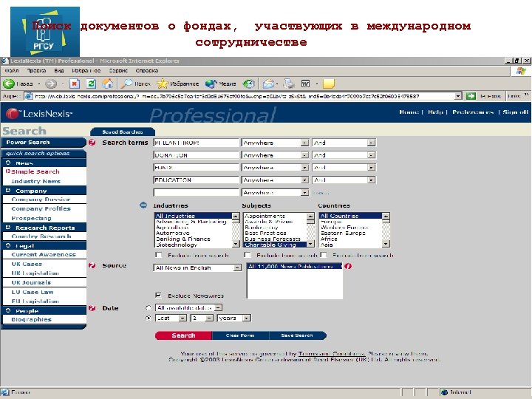Click the Refresh page icon
This screenshot has height=399, width=532.
click(x=92, y=83)
